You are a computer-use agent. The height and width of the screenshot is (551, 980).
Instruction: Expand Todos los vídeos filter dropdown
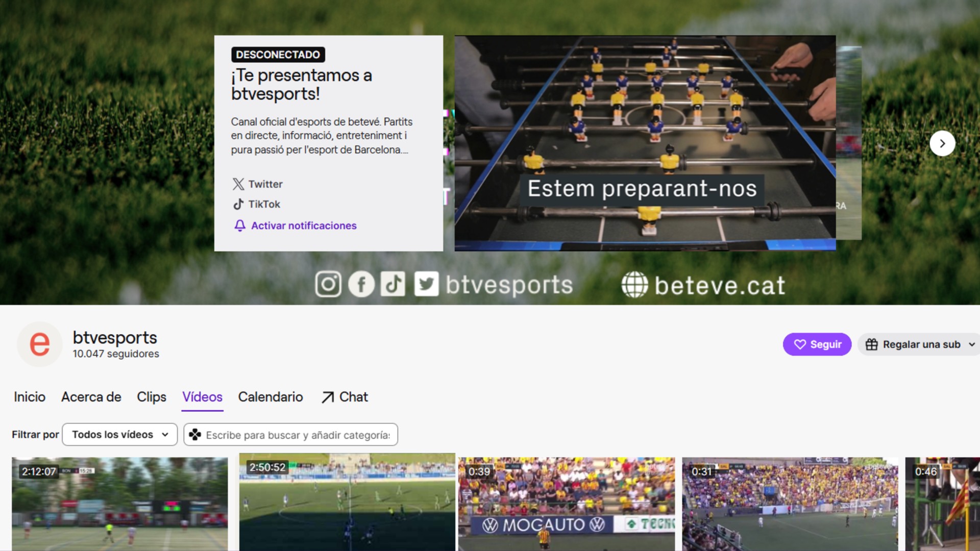click(x=120, y=435)
